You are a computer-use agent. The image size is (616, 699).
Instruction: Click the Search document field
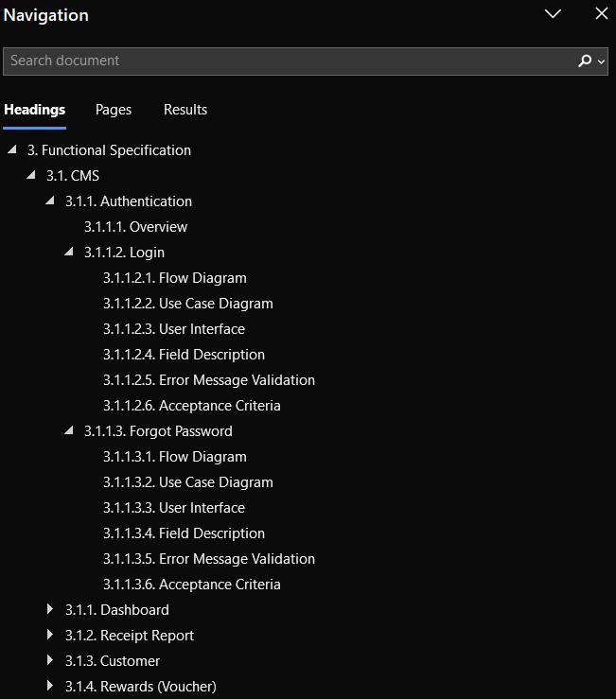(x=305, y=61)
